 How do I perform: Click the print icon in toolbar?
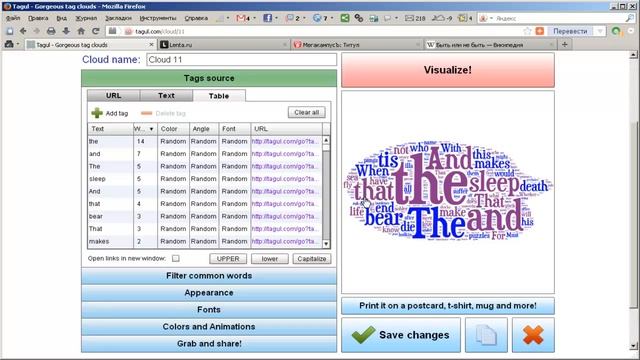coord(51,31)
